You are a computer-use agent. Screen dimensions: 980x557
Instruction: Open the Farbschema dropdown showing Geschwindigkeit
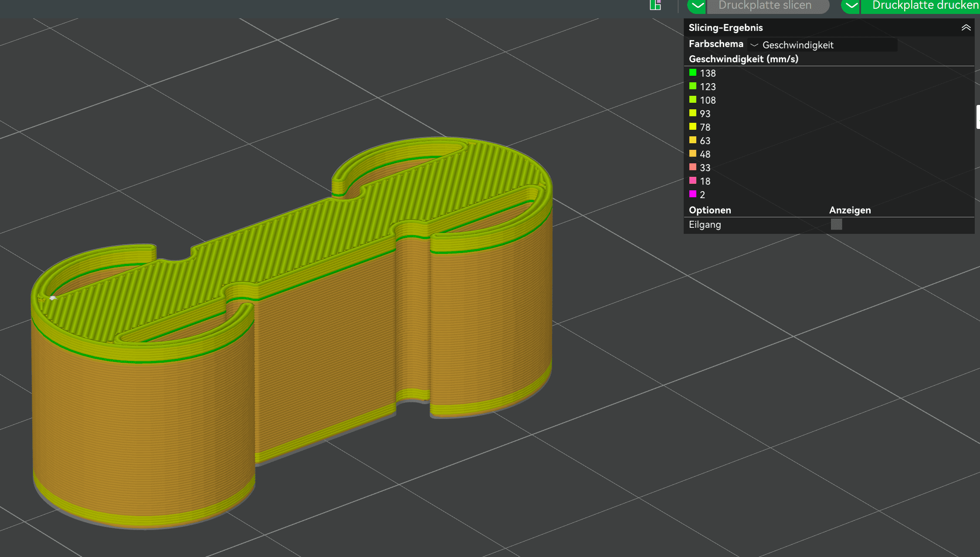[x=822, y=45]
